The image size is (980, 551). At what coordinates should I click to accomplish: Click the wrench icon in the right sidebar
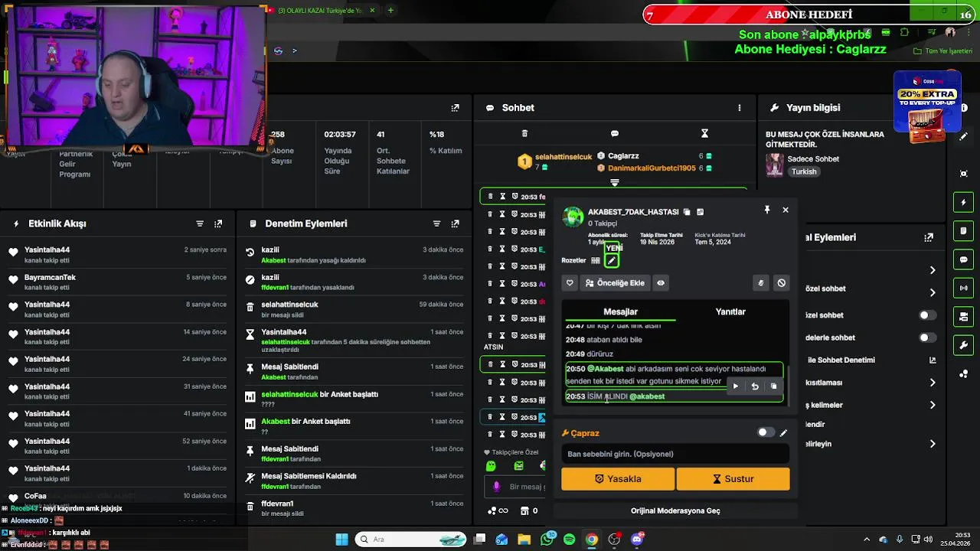[964, 345]
